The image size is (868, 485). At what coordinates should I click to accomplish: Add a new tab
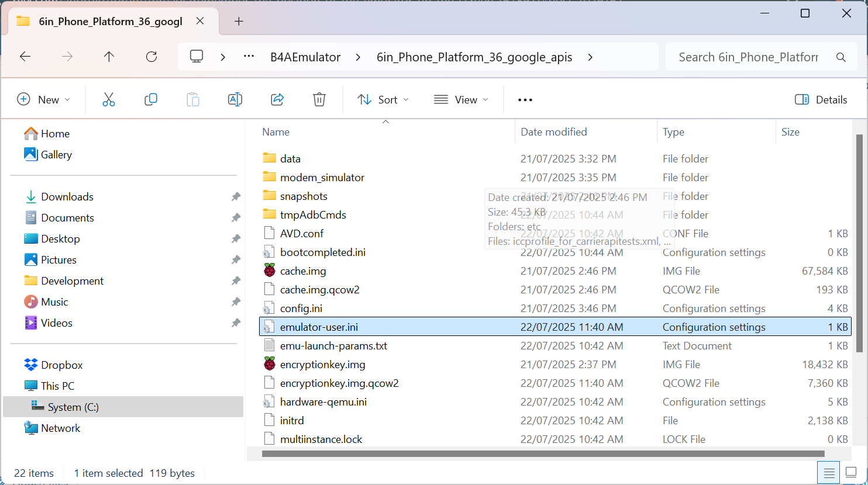pos(239,22)
